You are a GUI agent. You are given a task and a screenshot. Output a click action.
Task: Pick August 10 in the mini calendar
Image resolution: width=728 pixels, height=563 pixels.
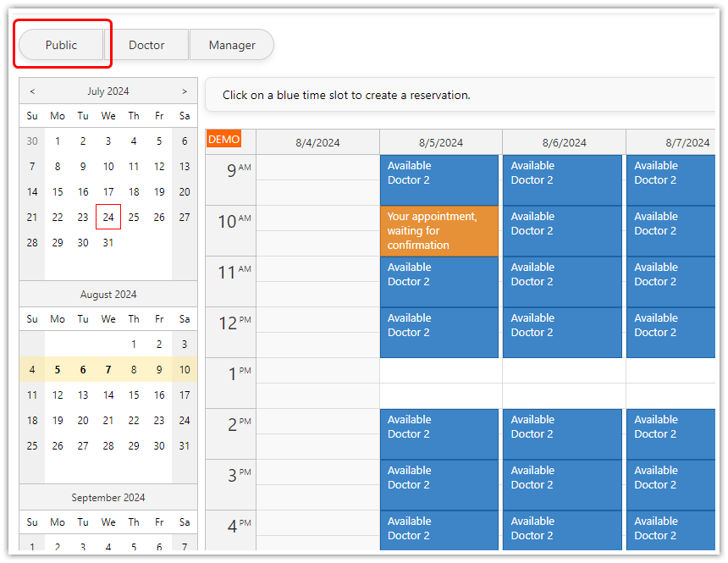184,369
